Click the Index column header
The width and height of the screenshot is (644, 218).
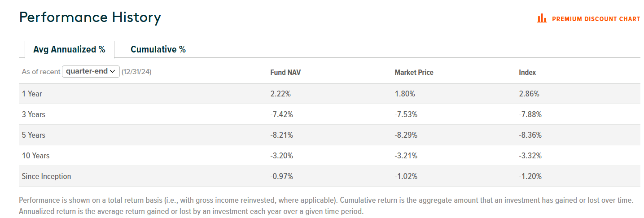527,72
